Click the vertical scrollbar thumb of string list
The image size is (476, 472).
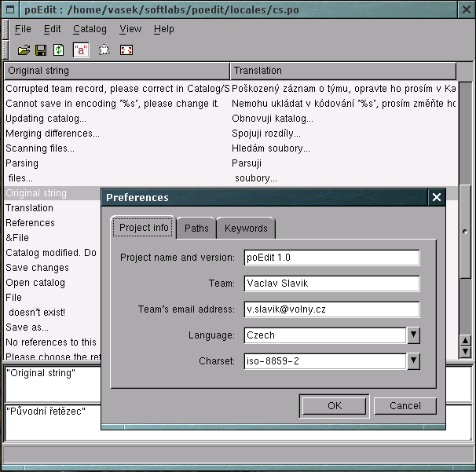[465, 232]
